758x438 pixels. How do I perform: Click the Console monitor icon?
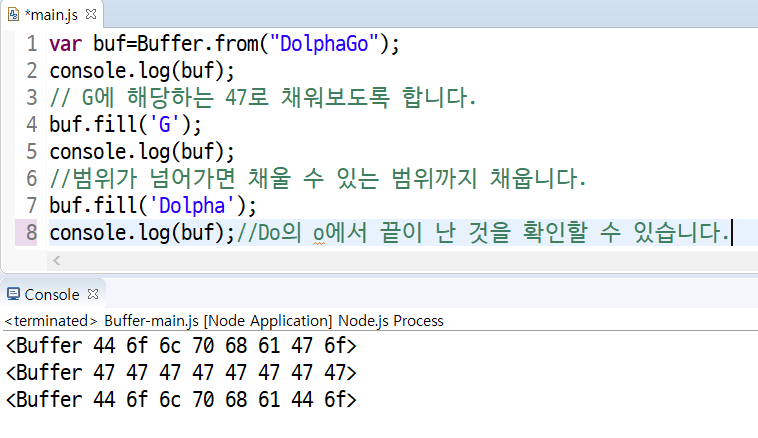tap(14, 294)
